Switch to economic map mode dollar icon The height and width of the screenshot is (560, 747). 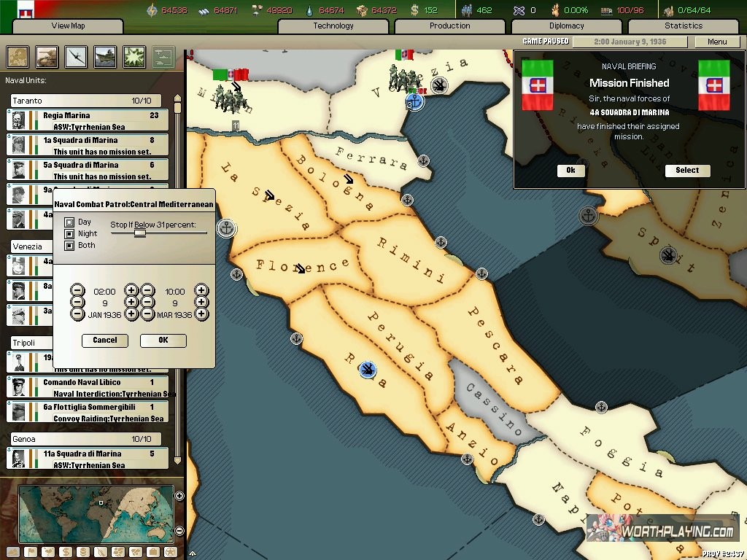(x=66, y=552)
